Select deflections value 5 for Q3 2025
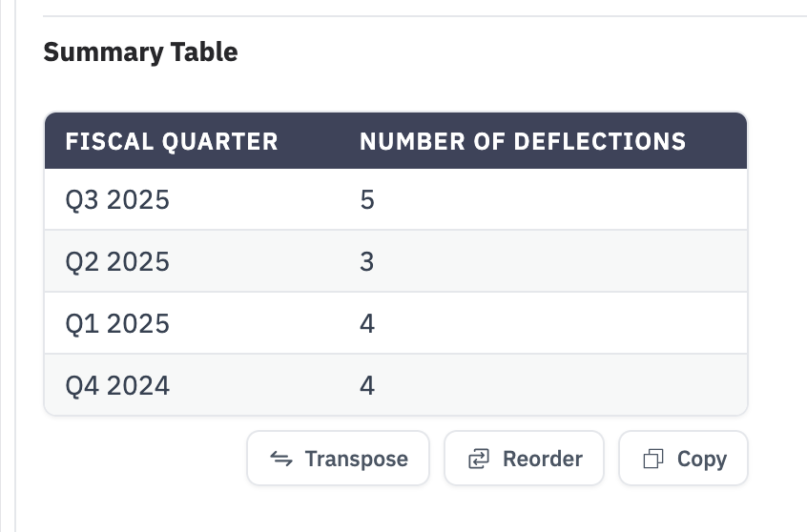Screen dimensions: 807x532 pyautogui.click(x=367, y=199)
